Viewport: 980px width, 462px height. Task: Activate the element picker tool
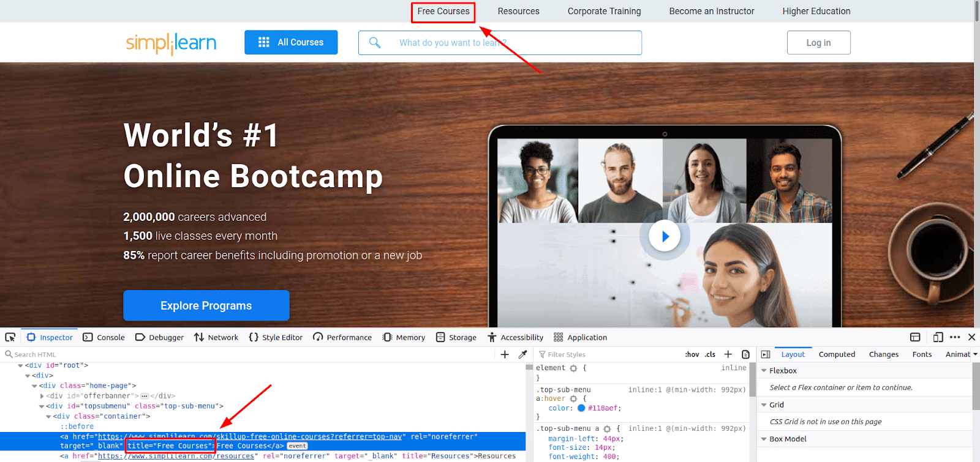(10, 337)
